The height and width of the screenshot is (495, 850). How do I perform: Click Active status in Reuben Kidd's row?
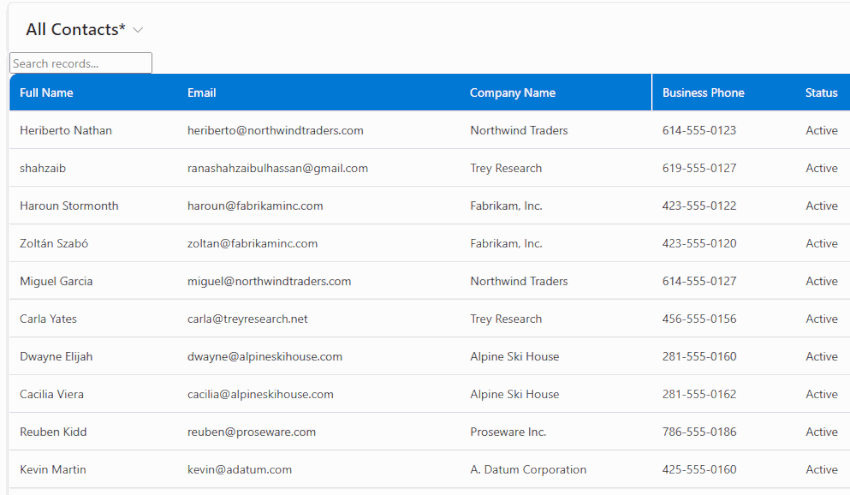821,432
